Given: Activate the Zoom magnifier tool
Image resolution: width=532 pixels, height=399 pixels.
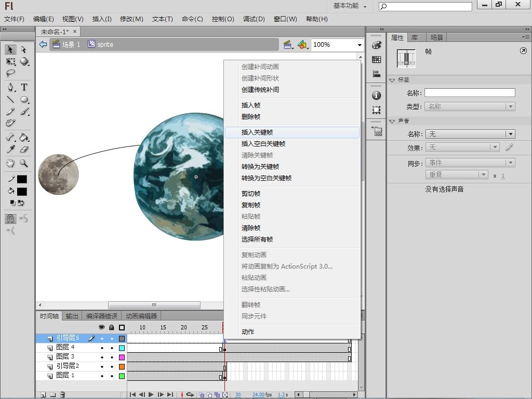Looking at the screenshot, I should [24, 163].
